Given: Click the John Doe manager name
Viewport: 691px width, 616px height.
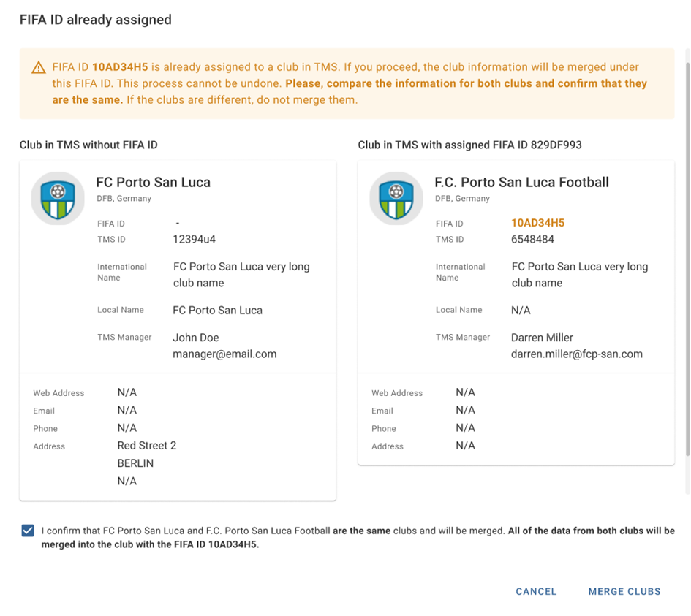Looking at the screenshot, I should click(x=196, y=338).
